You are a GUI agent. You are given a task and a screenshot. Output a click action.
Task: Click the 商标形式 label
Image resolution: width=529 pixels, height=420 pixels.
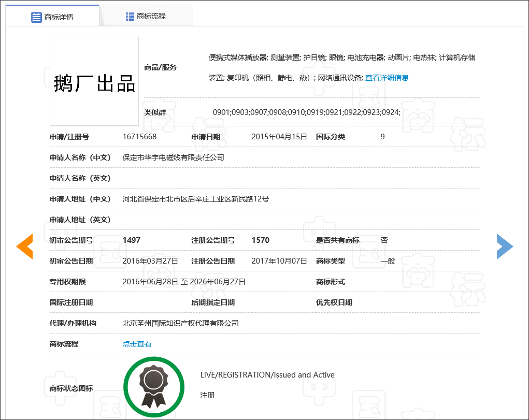click(330, 282)
